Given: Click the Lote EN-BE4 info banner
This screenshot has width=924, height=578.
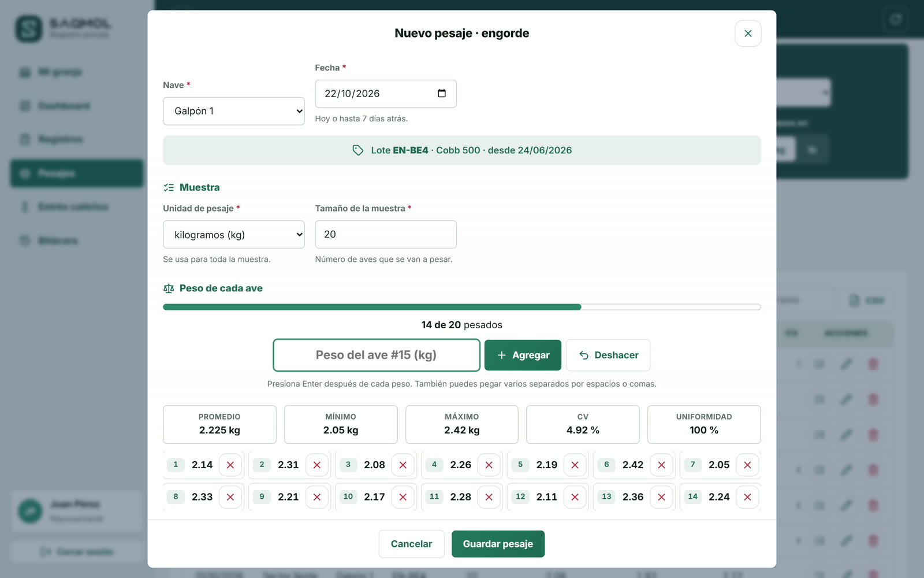Looking at the screenshot, I should (462, 150).
